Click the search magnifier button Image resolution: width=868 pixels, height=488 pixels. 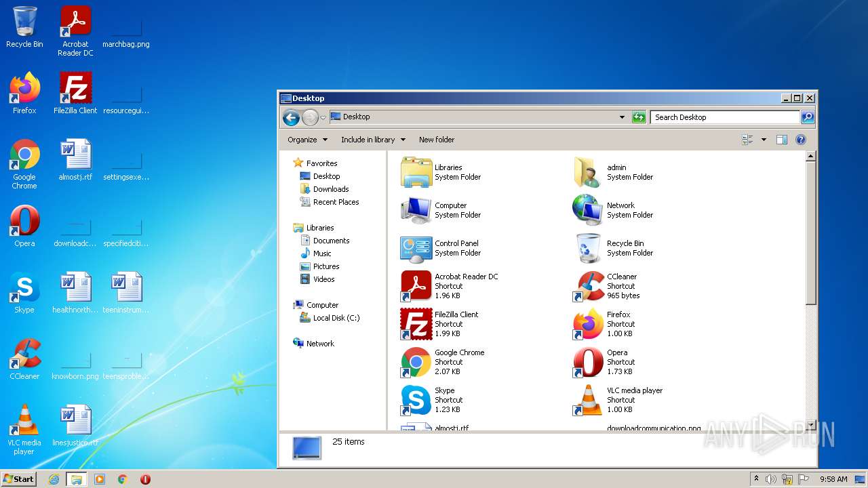tap(808, 117)
